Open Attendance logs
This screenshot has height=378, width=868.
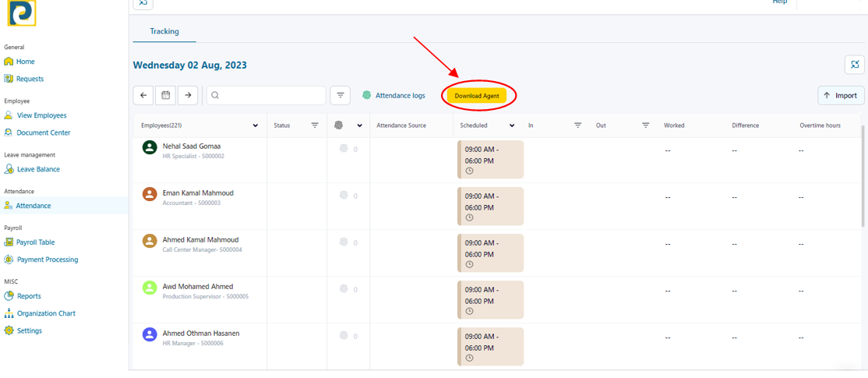pyautogui.click(x=393, y=95)
